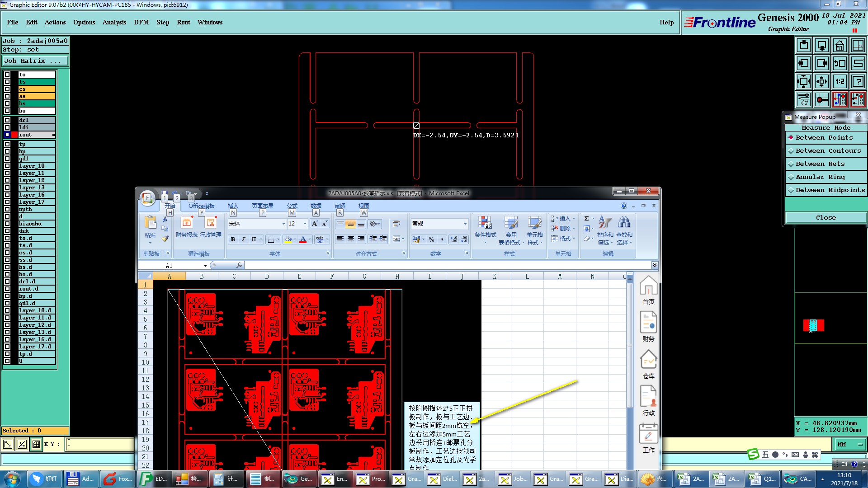Click the help question-mark frame icon
The width and height of the screenshot is (868, 488).
click(x=858, y=81)
